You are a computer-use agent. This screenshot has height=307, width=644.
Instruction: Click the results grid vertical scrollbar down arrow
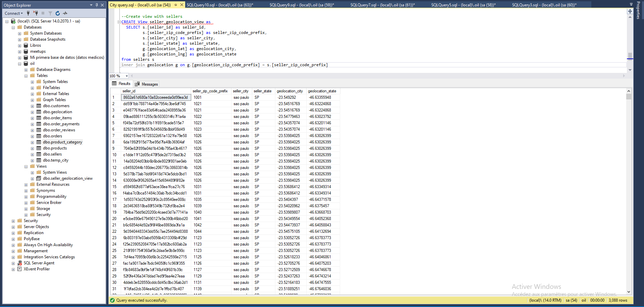click(629, 292)
